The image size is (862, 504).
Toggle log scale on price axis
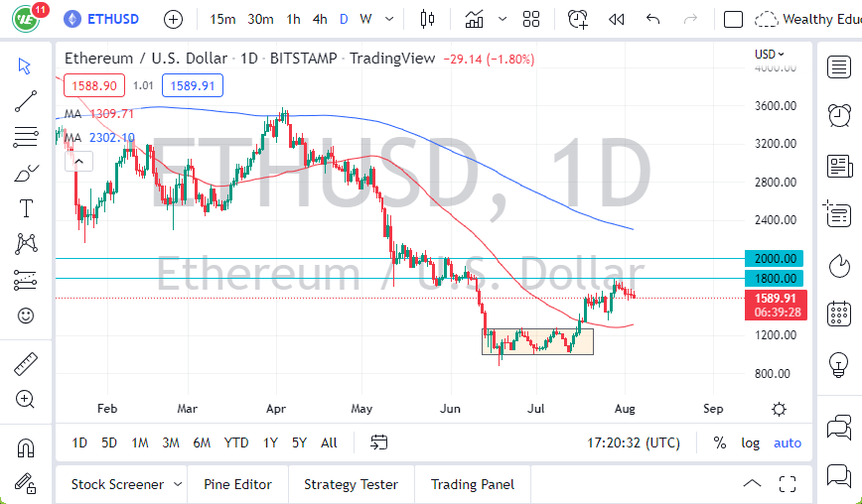click(751, 442)
